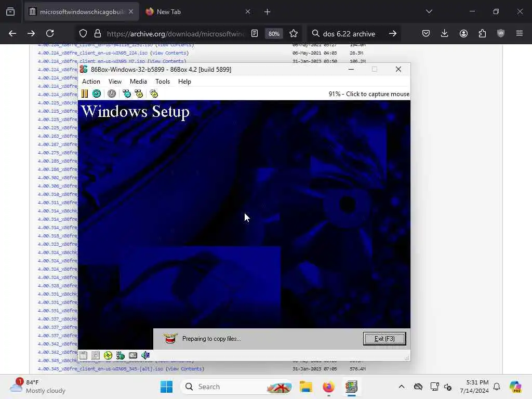Click the gray drive status bar icon
Viewport: 532px width, 399px height.
[x=133, y=355]
